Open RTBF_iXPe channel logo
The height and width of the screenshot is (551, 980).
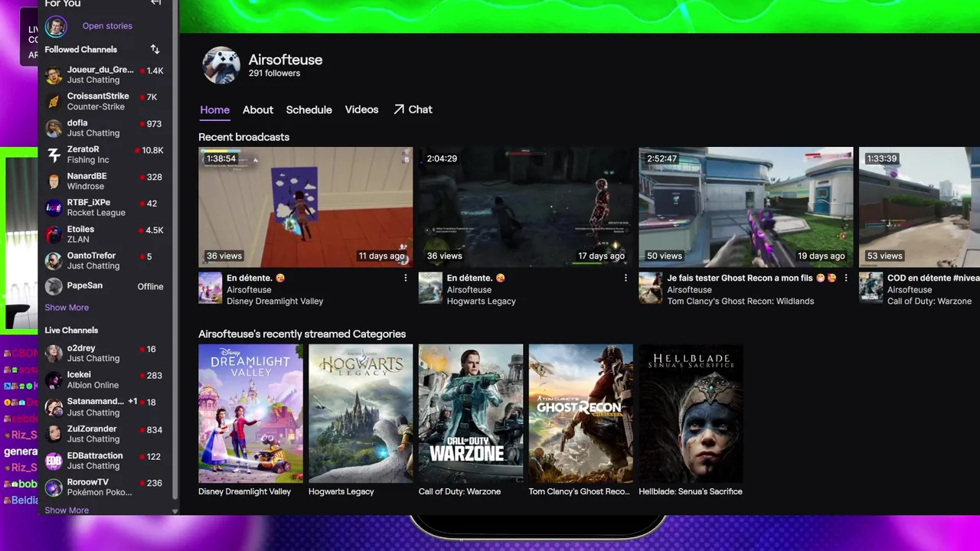[x=54, y=208]
